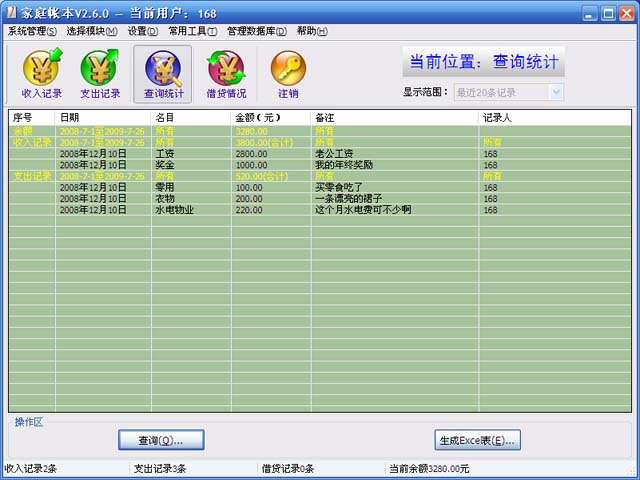
Task: Minimize the 家庭帐本 window
Action: point(589,13)
